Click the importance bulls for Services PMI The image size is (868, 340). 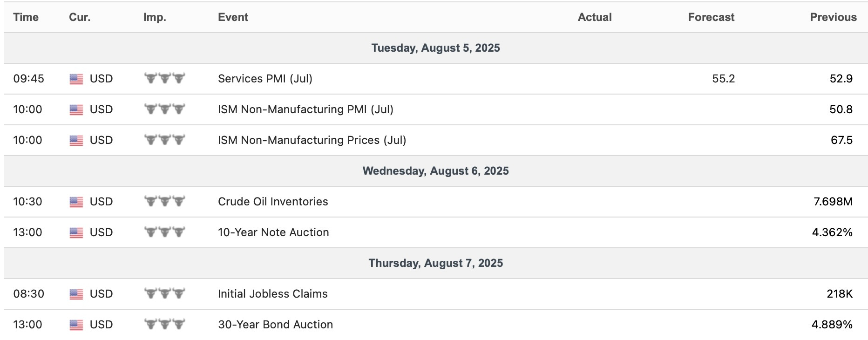coord(164,79)
